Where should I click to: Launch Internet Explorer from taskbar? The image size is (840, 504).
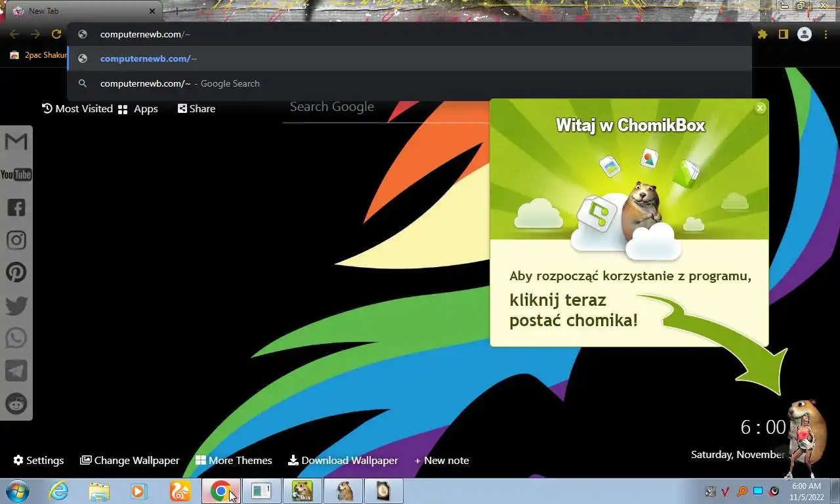(58, 491)
